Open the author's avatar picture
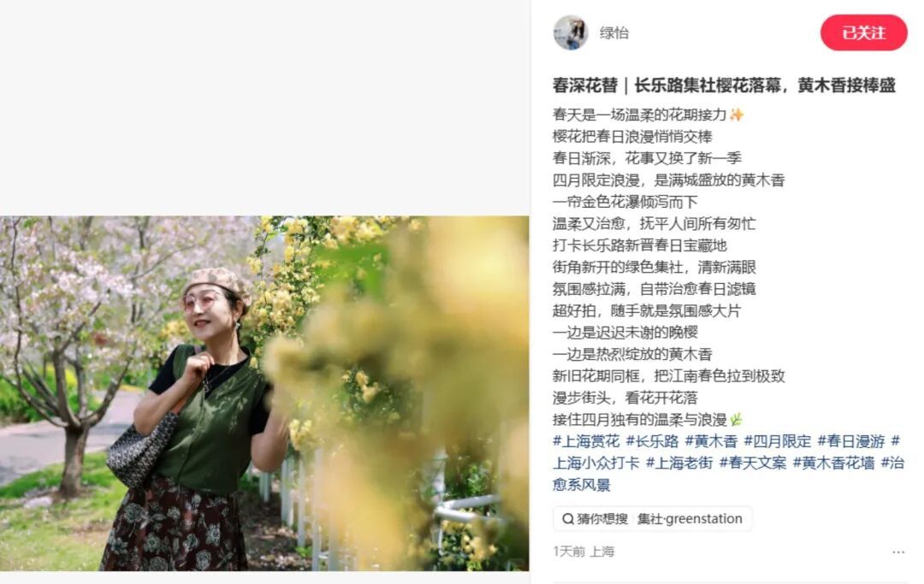This screenshot has height=584, width=924. [571, 33]
